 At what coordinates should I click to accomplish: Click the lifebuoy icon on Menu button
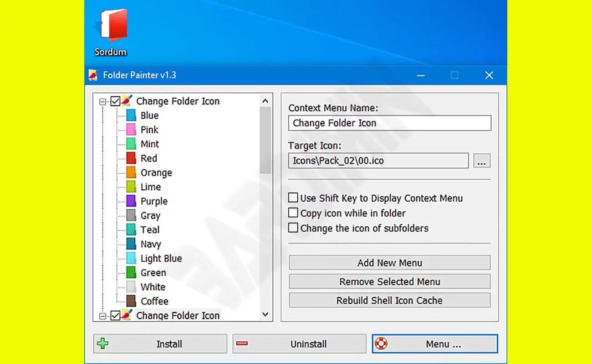click(x=381, y=344)
